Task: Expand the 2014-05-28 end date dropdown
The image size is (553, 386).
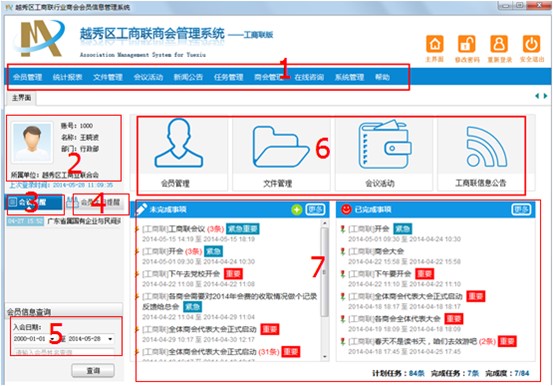Action: pyautogui.click(x=110, y=339)
